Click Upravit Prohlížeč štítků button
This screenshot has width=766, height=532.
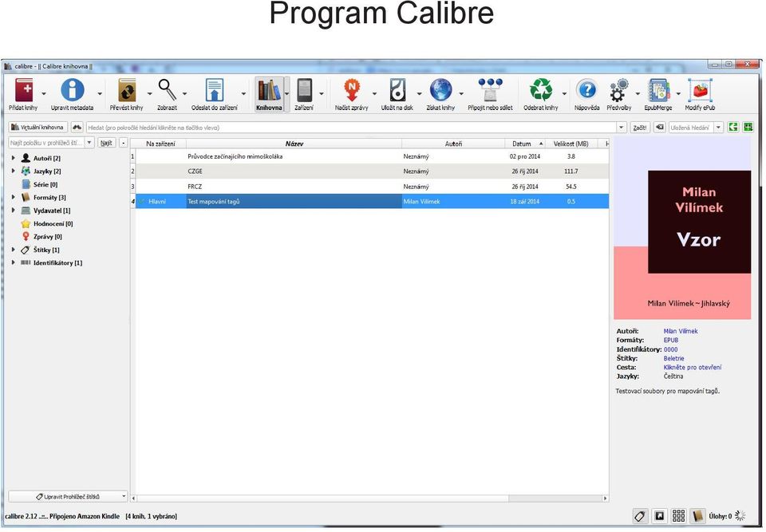point(68,497)
